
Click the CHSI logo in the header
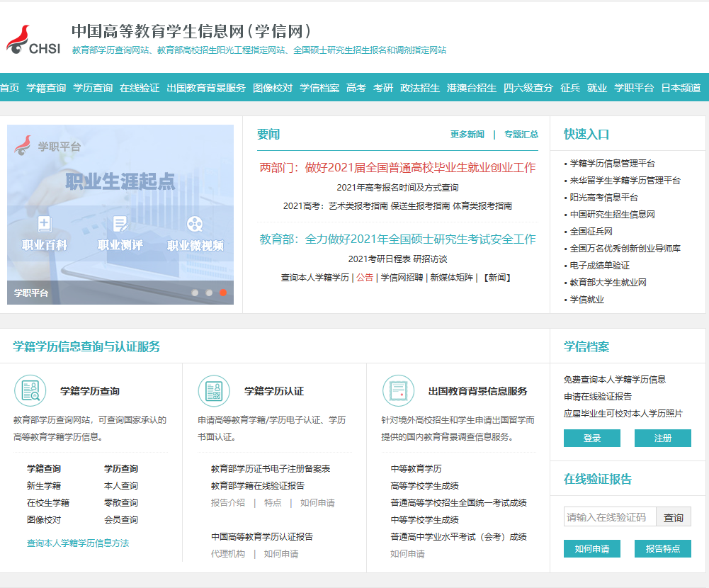pos(33,40)
